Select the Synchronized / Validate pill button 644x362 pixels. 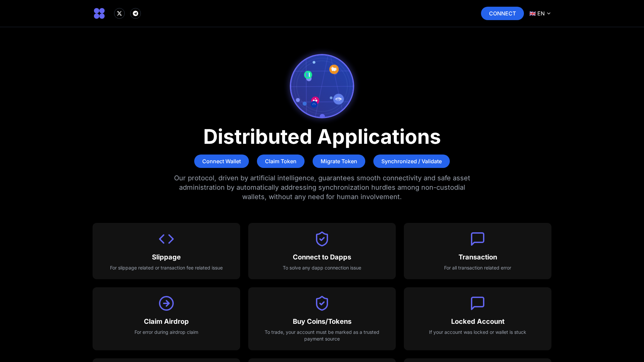point(412,161)
